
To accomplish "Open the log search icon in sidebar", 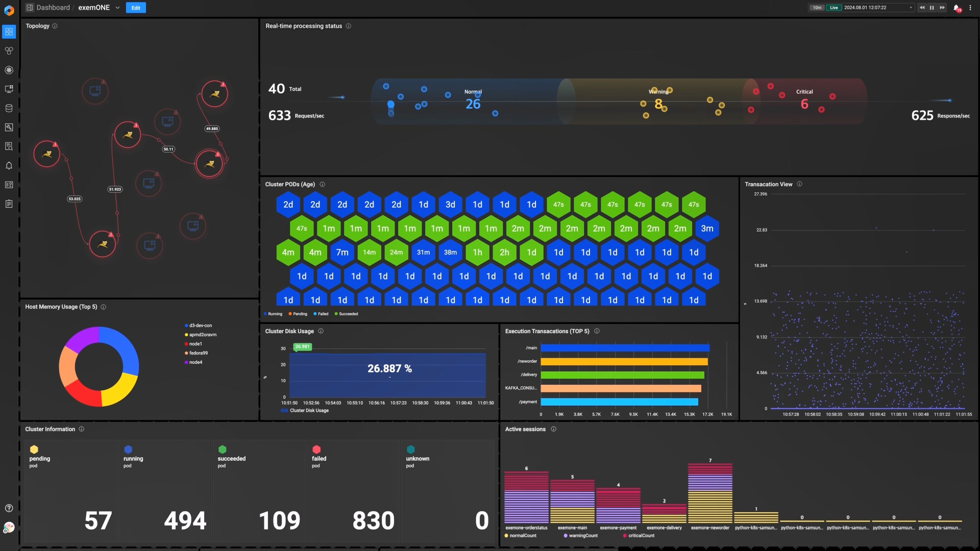I will (x=9, y=146).
